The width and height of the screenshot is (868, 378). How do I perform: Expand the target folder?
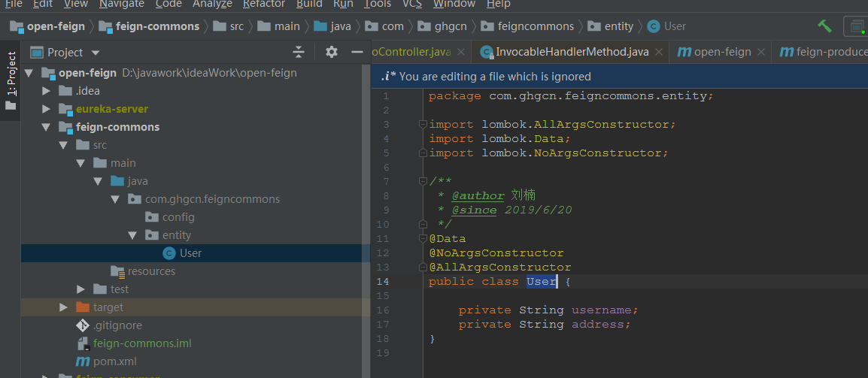[x=64, y=307]
